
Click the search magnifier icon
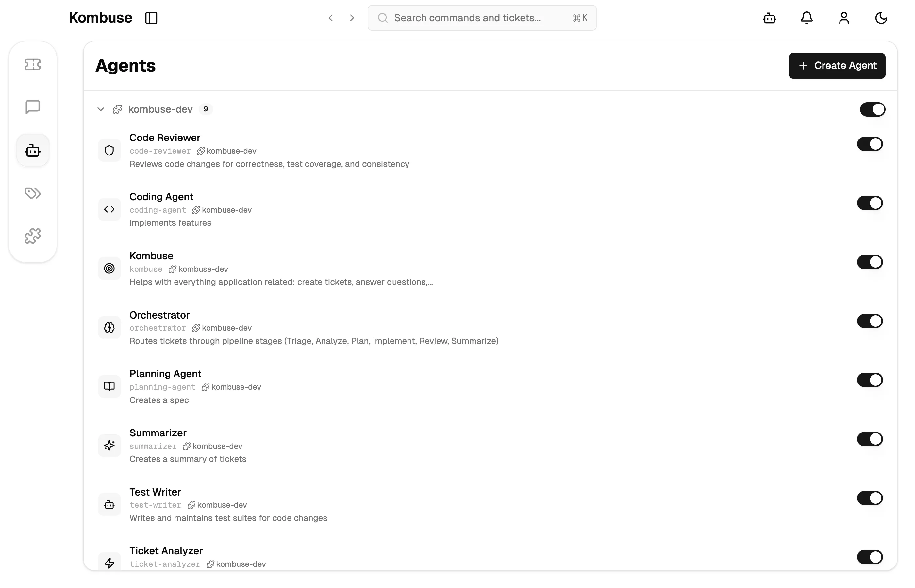point(383,18)
